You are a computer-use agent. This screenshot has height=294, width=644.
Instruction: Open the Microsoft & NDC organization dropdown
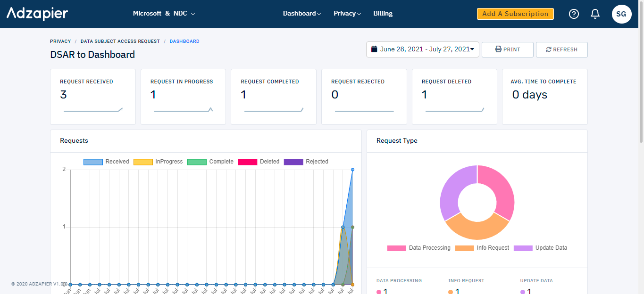(164, 13)
